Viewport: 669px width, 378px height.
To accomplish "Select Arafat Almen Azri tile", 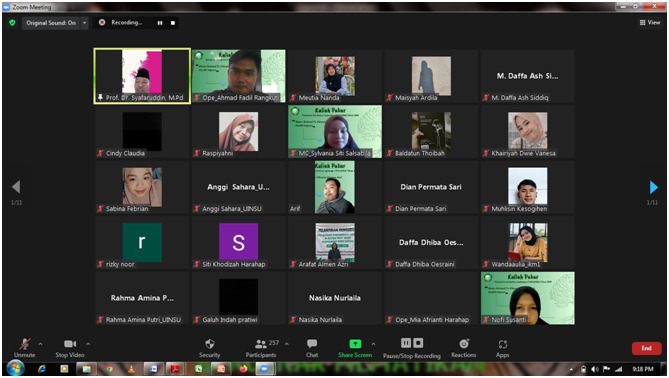I will (335, 242).
